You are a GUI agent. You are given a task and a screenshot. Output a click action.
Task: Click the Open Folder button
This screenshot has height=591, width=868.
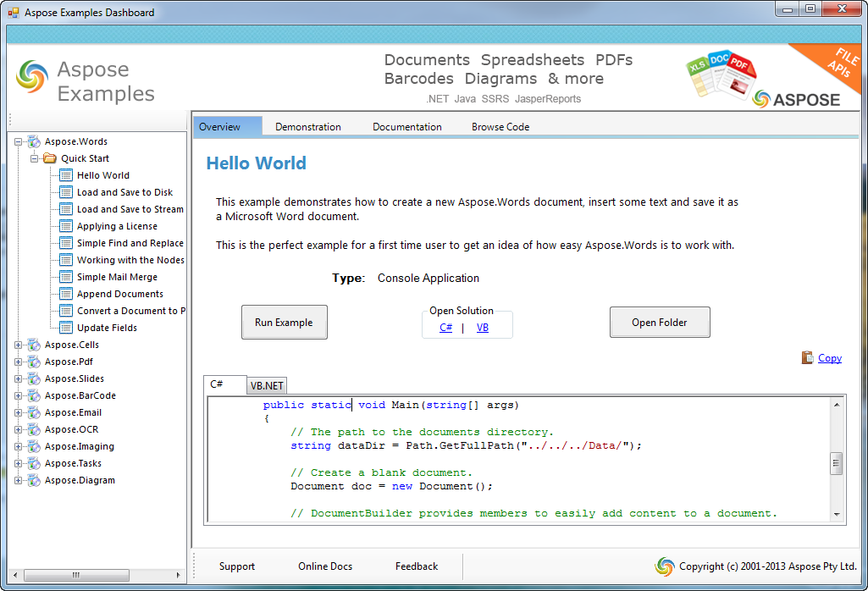click(x=660, y=322)
